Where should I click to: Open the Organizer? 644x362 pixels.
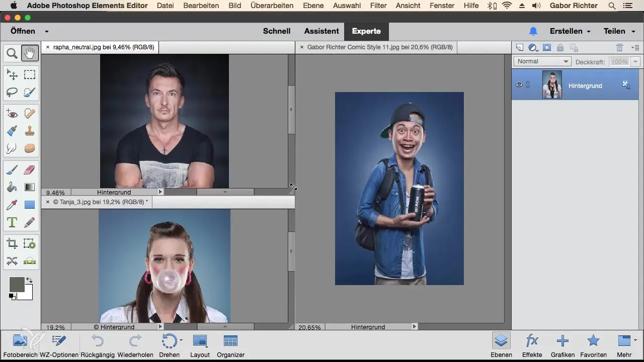pyautogui.click(x=230, y=345)
